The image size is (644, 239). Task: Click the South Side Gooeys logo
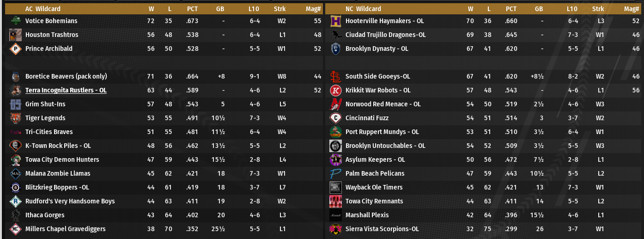336,76
